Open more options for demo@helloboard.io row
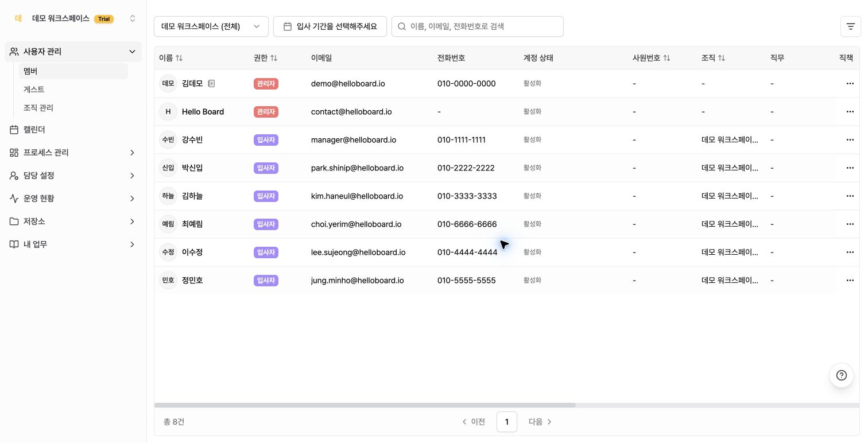The height and width of the screenshot is (443, 868). pos(850,84)
